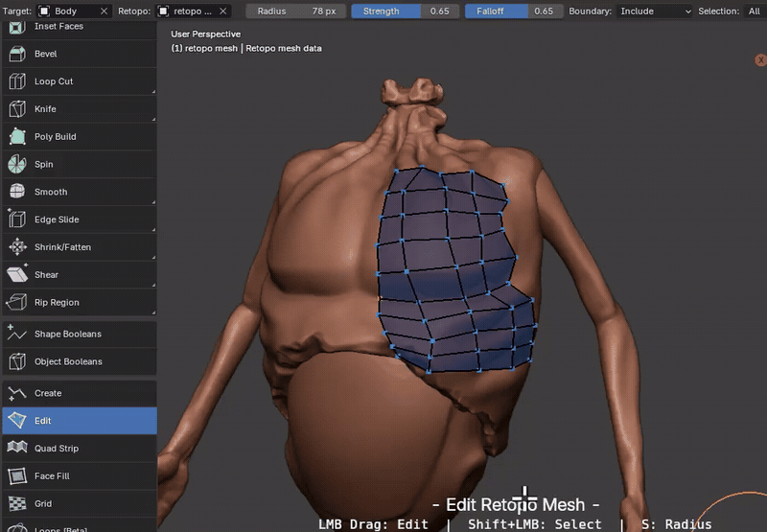Clear the retopo object field
The height and width of the screenshot is (532, 767).
(x=223, y=11)
